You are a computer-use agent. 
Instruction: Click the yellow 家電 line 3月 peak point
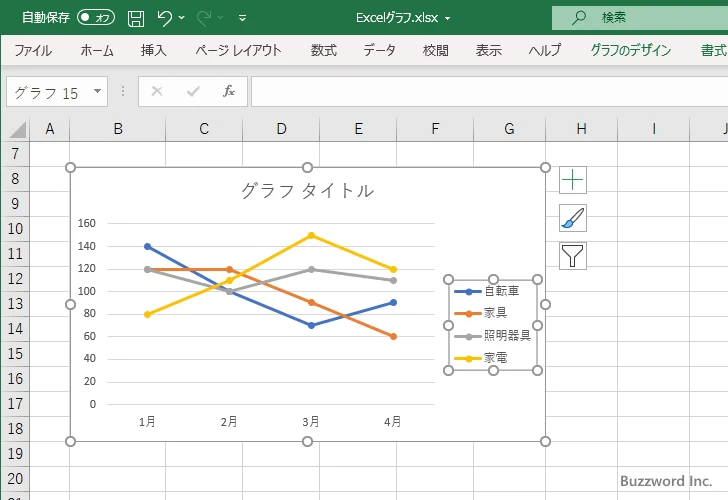(x=312, y=235)
